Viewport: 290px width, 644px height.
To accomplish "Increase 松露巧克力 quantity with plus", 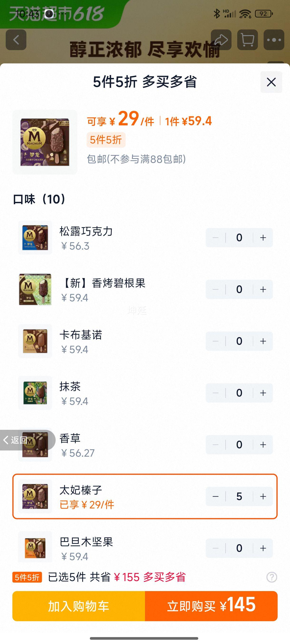I will click(263, 237).
